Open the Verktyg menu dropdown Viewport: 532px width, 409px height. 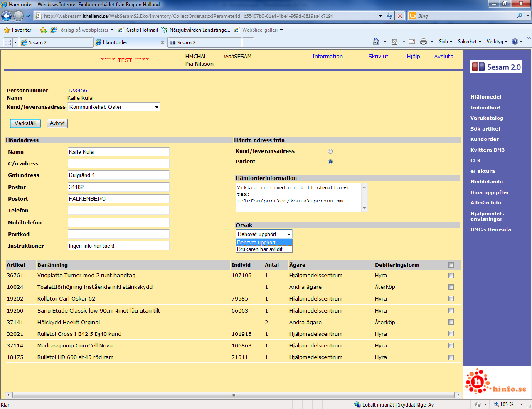(x=497, y=42)
